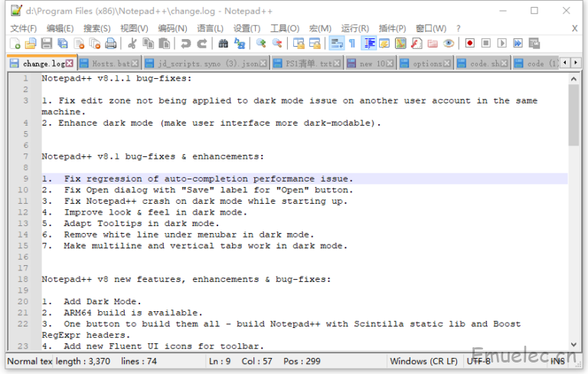Undo last action arrow icon
The width and height of the screenshot is (588, 374).
[185, 44]
